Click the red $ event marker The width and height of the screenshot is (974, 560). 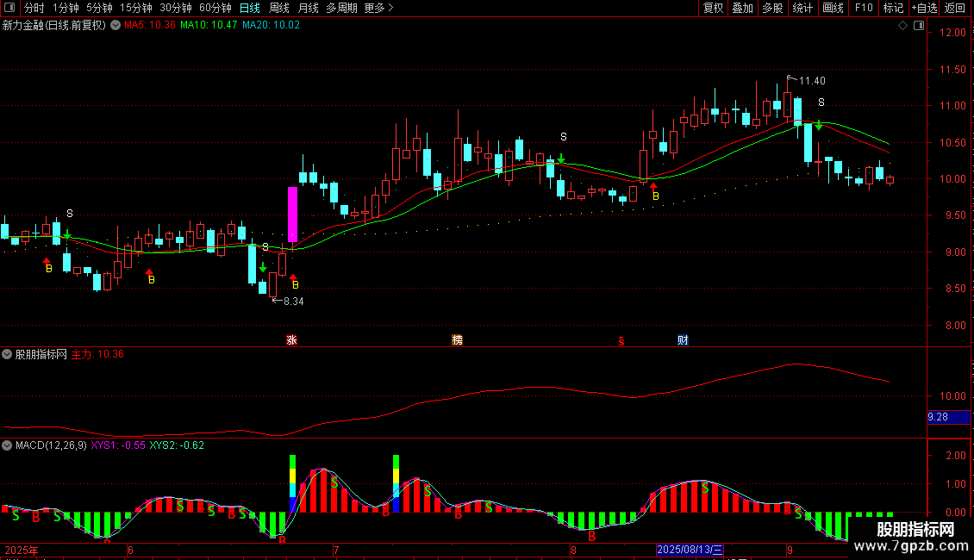(621, 340)
